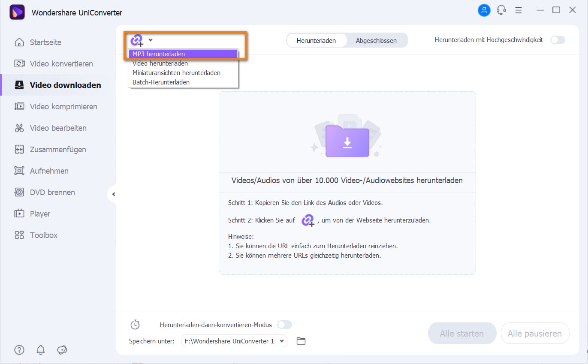Close the UniConverter window
The image size is (588, 364).
[573, 10]
